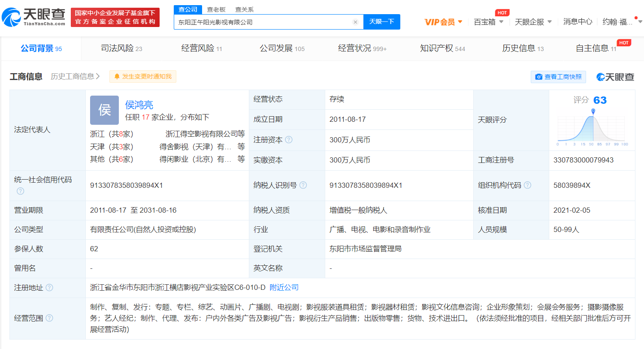Open legal representative 侯鸿亮 profile link
Viewport: 644px width, 349px height.
[139, 105]
